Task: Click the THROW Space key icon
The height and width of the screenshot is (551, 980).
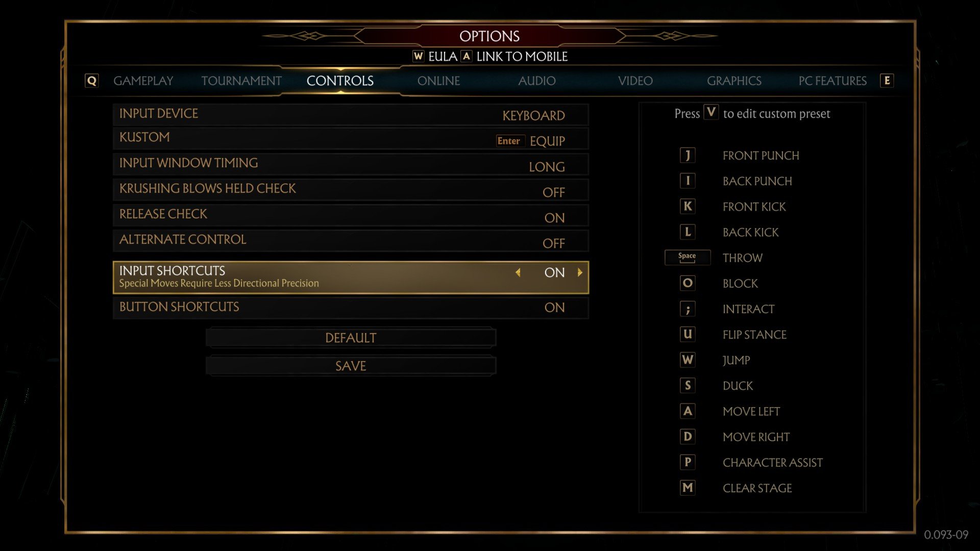Action: pyautogui.click(x=687, y=257)
